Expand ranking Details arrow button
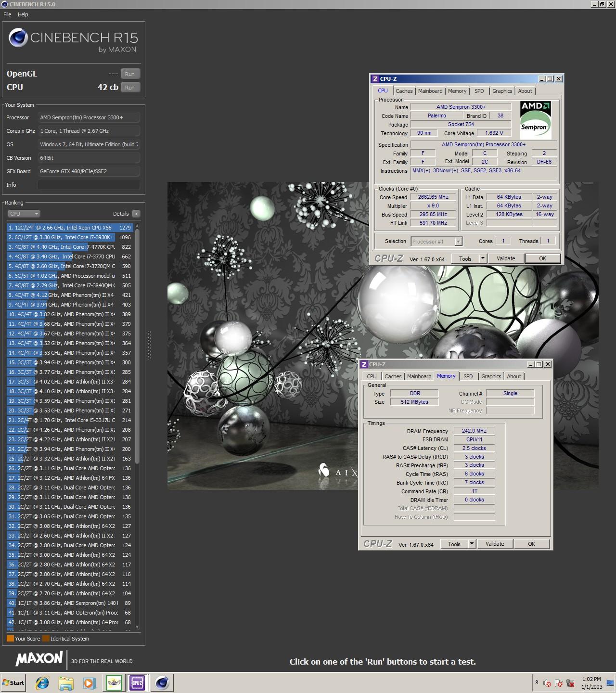Viewport: 616px width, 693px height. coord(136,214)
